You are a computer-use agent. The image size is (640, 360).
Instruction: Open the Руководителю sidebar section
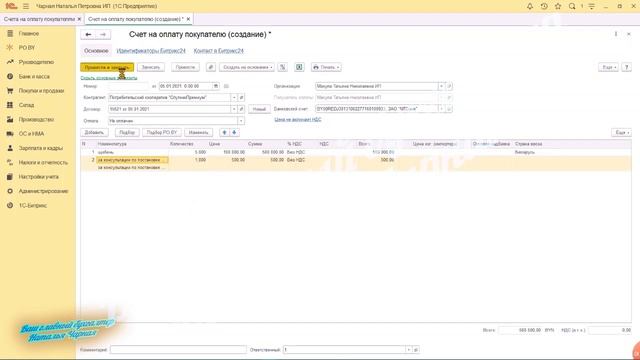pyautogui.click(x=36, y=62)
